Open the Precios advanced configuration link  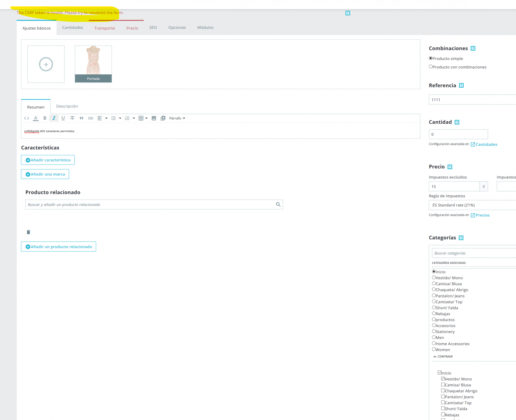click(482, 215)
